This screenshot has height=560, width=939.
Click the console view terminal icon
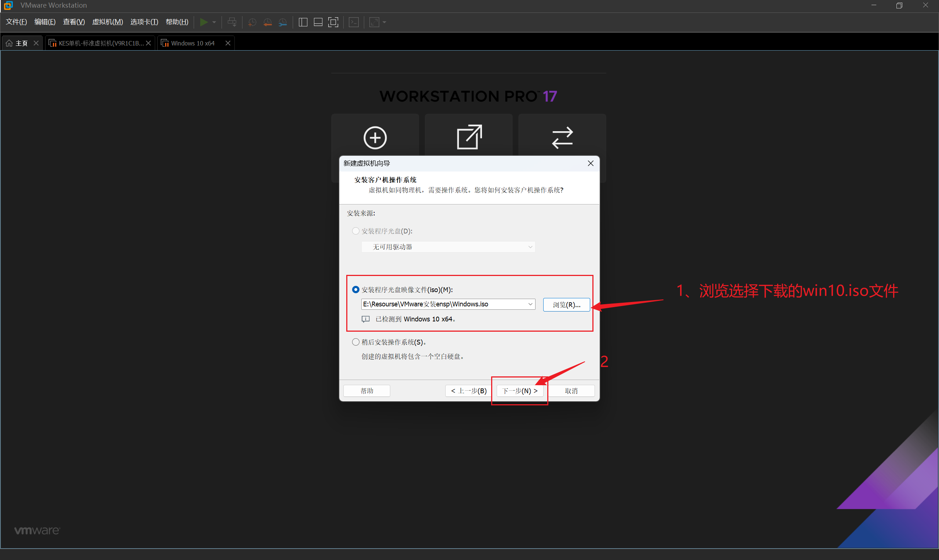[354, 22]
